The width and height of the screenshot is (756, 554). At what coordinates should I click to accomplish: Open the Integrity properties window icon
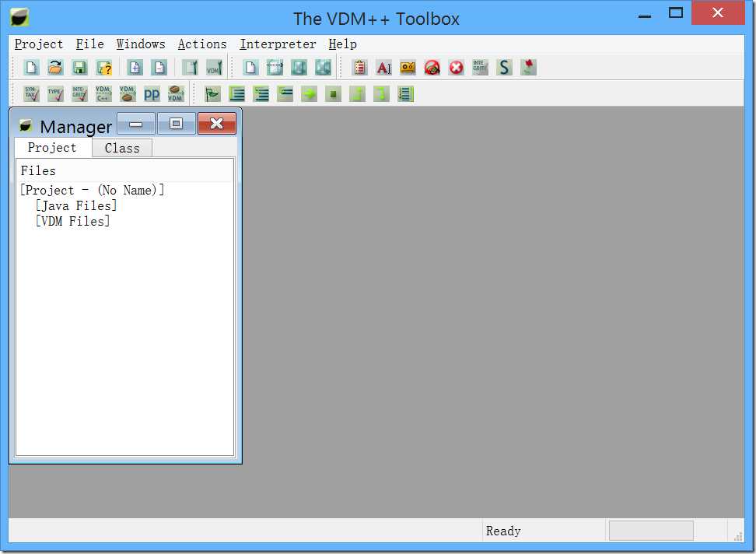480,68
